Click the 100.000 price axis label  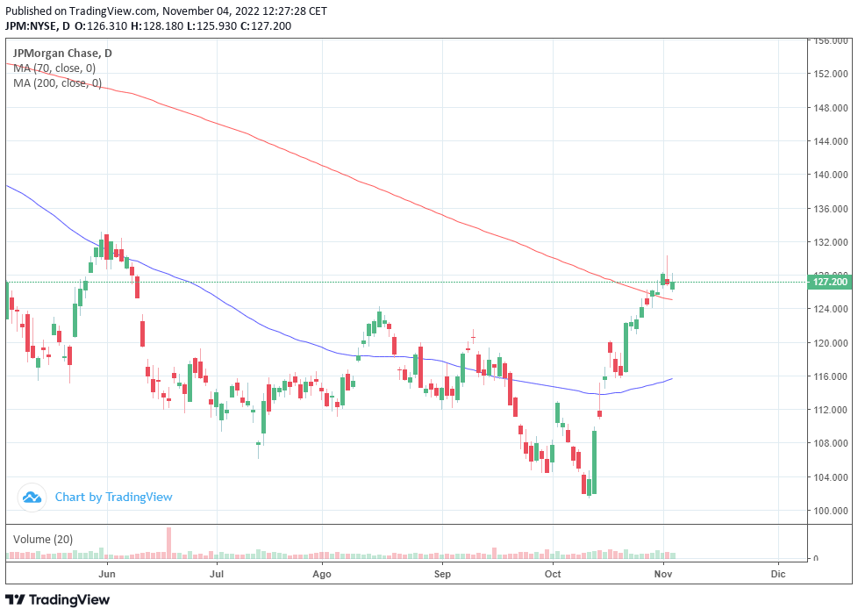click(830, 511)
